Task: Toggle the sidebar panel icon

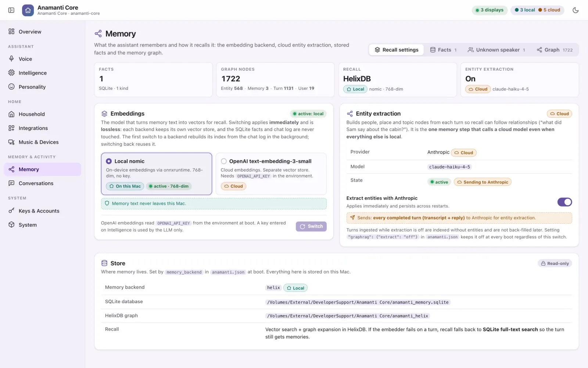Action: point(11,10)
